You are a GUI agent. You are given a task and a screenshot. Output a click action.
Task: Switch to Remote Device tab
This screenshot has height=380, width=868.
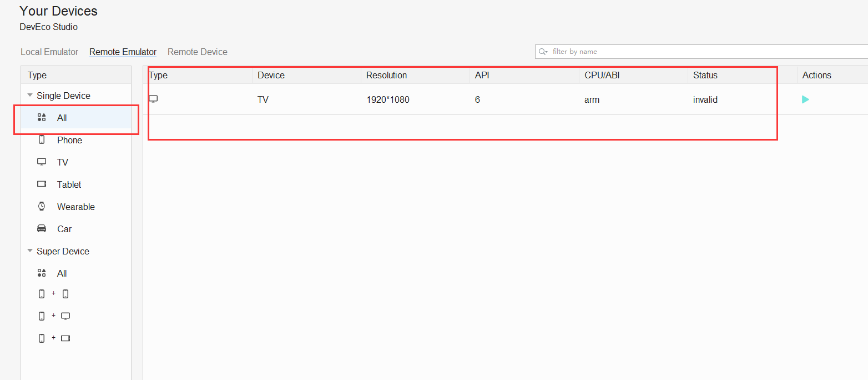(197, 52)
